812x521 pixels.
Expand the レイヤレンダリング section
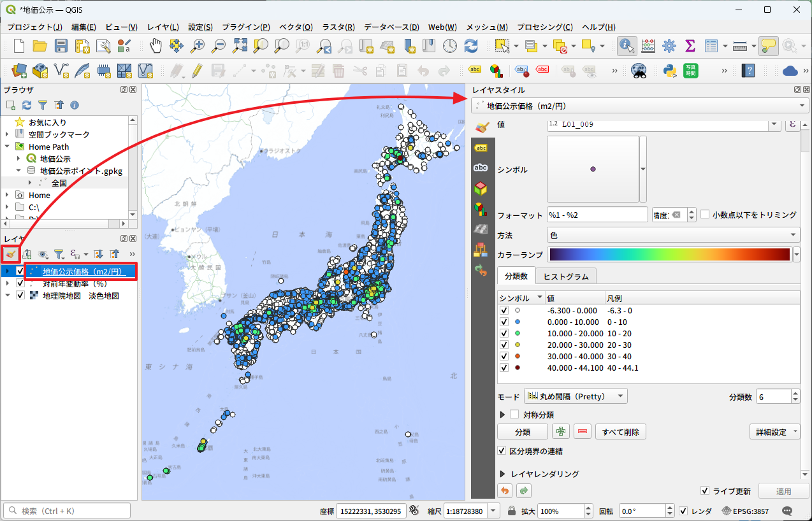[503, 474]
